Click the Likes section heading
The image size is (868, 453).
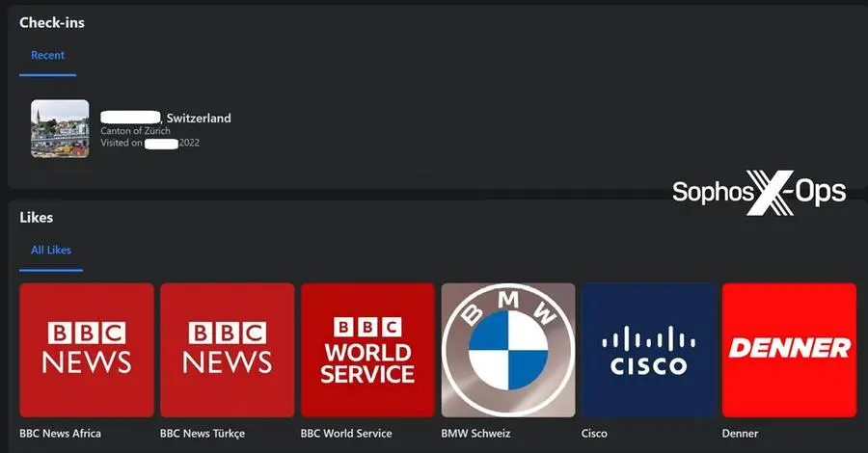coord(37,218)
